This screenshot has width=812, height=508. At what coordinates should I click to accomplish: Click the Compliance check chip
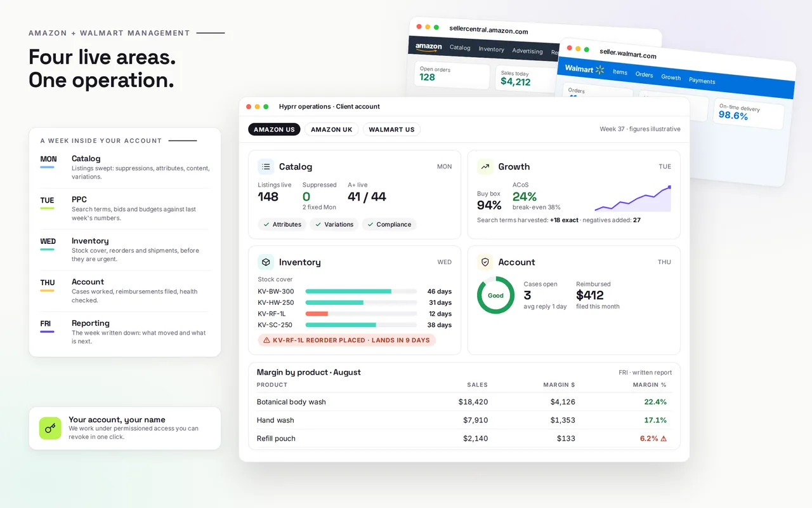(390, 224)
